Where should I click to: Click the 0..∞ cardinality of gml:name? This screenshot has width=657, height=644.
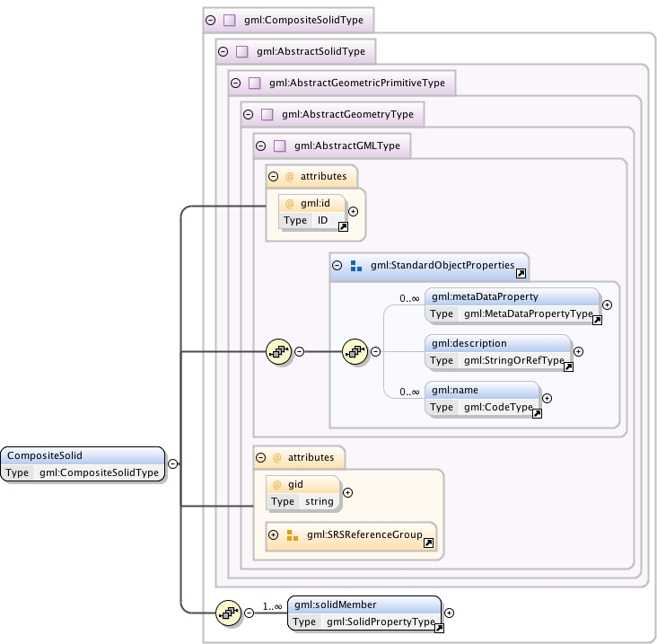coord(409,392)
